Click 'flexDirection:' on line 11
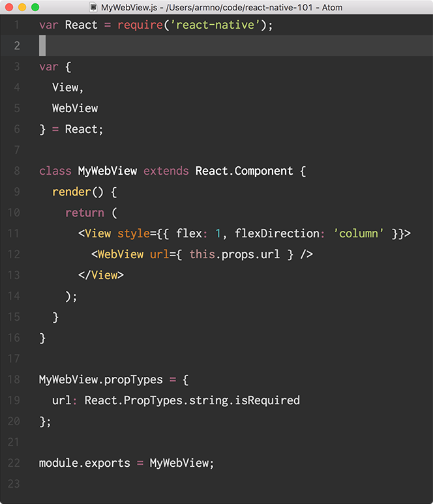 click(x=279, y=233)
